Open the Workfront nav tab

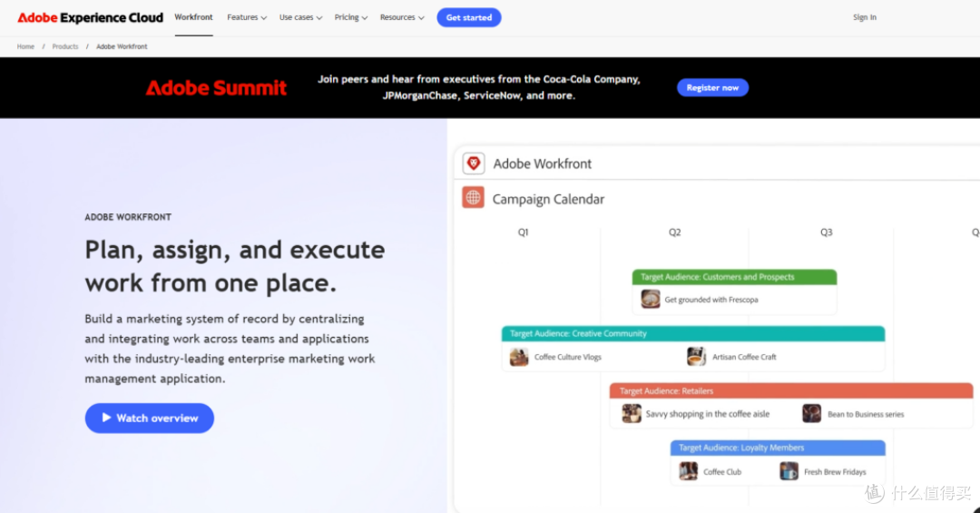click(194, 17)
